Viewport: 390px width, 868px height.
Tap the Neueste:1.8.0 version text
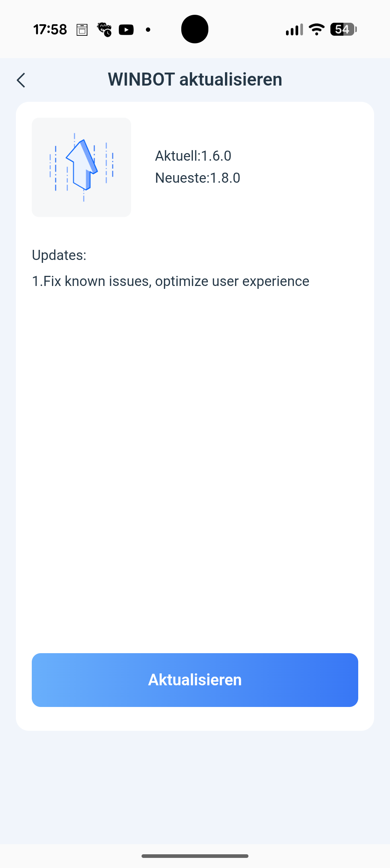(198, 178)
